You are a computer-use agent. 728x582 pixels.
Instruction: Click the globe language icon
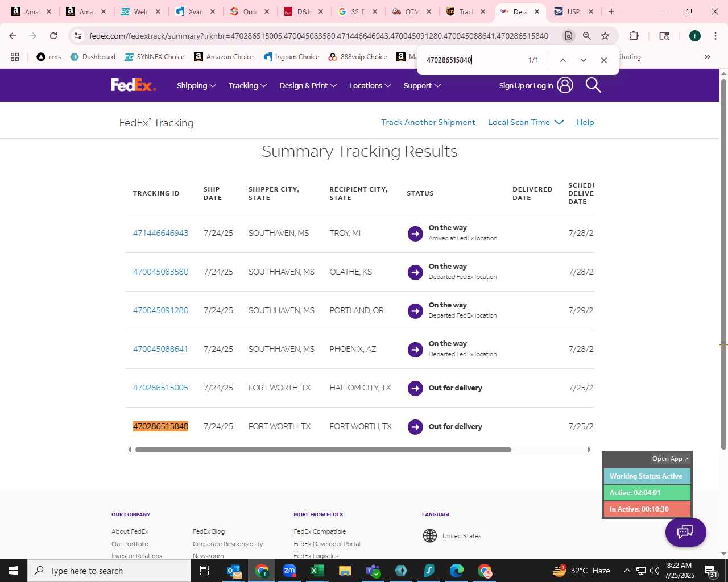pos(430,535)
